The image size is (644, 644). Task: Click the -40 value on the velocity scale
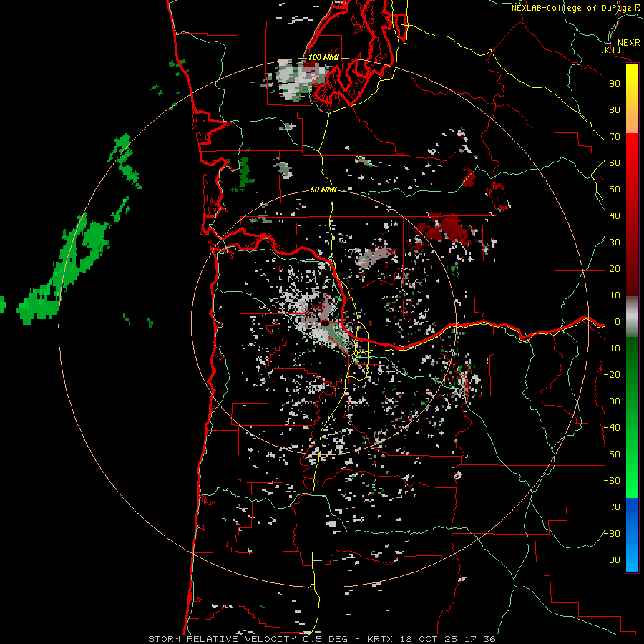pyautogui.click(x=612, y=428)
